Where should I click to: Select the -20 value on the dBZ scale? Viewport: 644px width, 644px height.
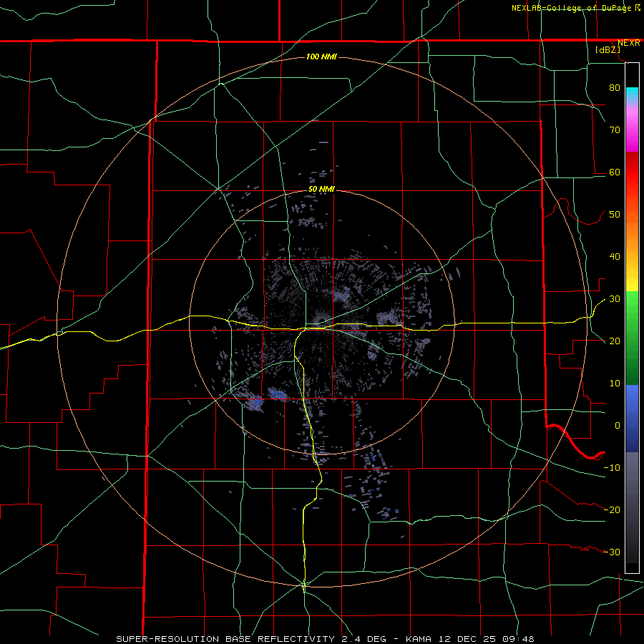click(612, 510)
